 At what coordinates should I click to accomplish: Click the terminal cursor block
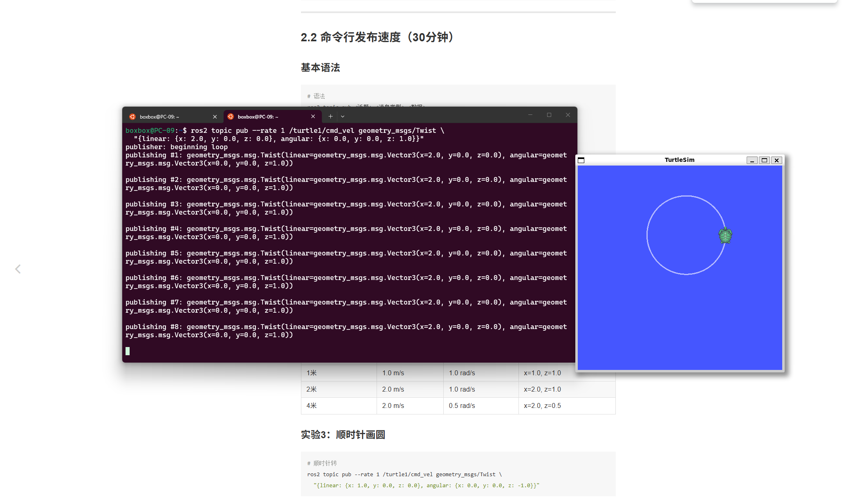pos(128,351)
